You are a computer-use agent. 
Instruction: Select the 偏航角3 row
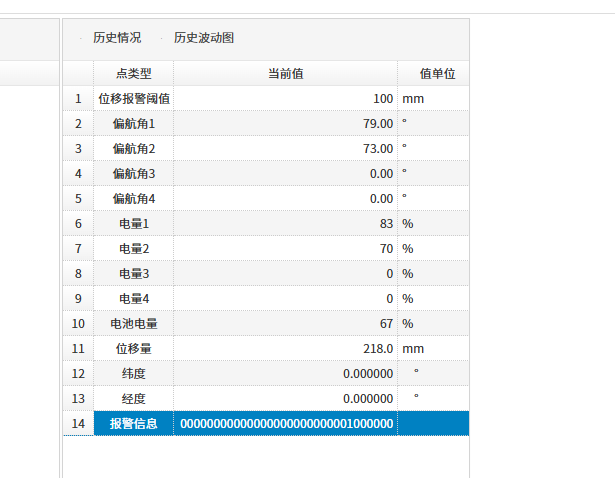coord(133,174)
